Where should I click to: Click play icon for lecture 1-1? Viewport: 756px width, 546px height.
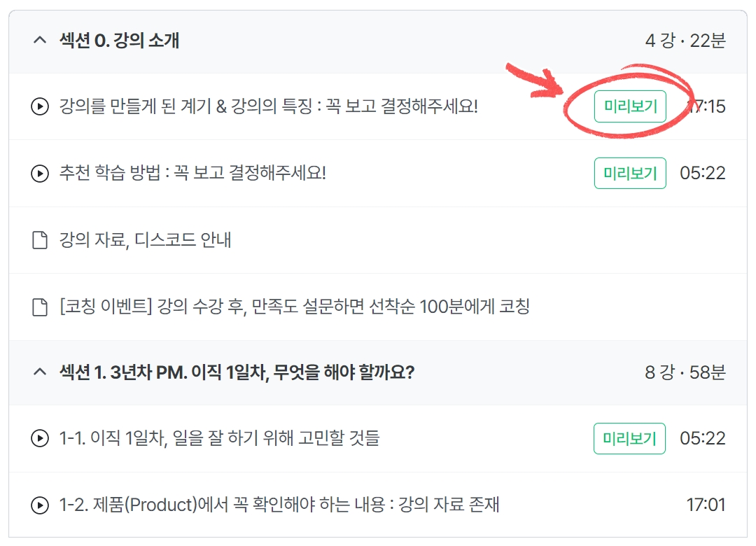click(40, 439)
